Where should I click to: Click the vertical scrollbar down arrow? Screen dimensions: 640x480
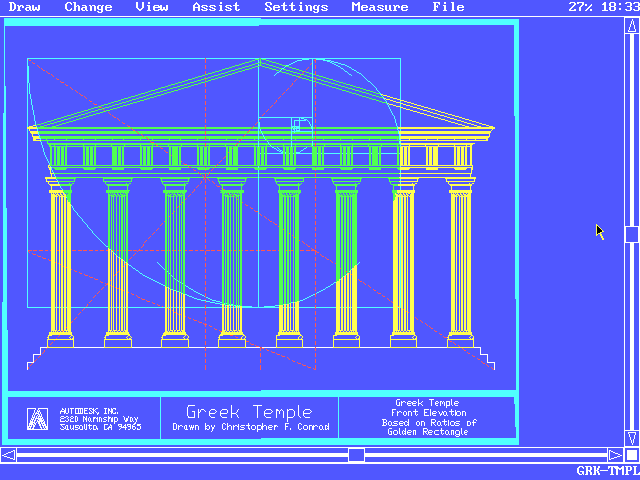(x=631, y=438)
